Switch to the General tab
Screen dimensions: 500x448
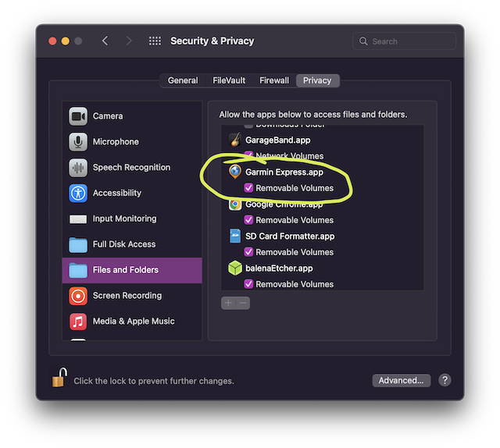(183, 80)
